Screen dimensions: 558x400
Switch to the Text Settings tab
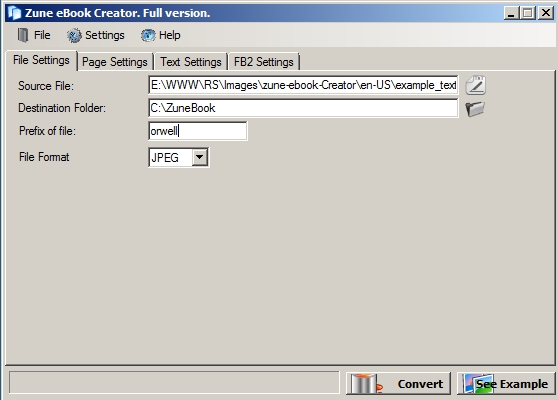191,62
